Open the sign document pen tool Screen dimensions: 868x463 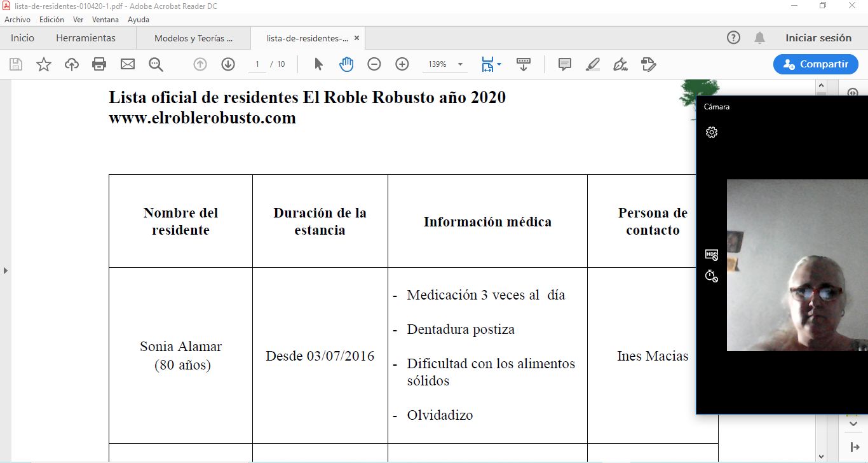621,64
